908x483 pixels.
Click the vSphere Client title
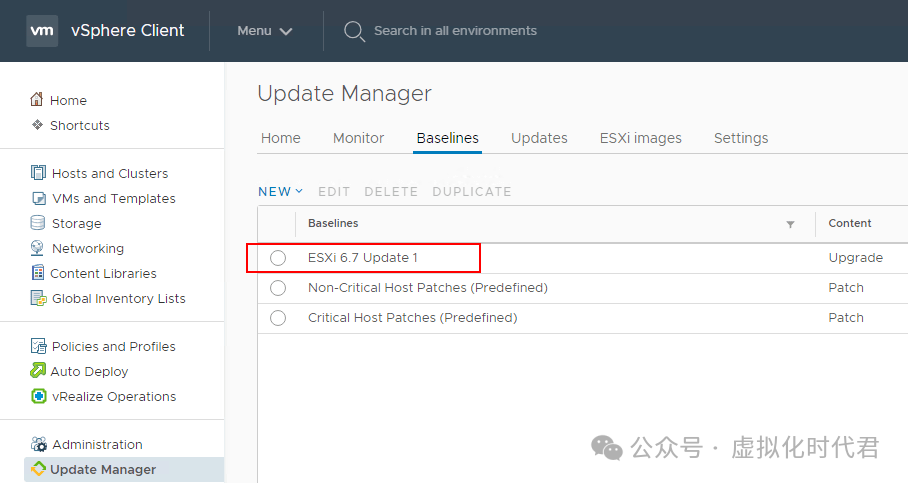point(127,30)
